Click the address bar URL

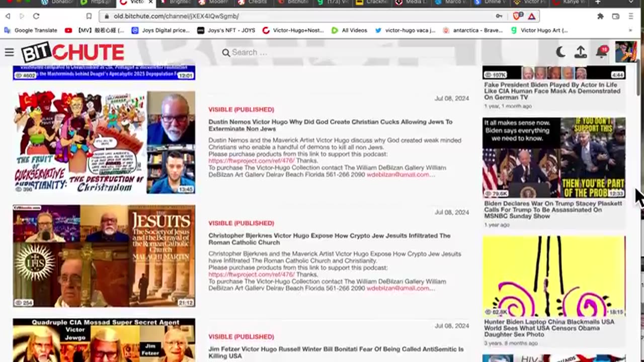pyautogui.click(x=176, y=16)
